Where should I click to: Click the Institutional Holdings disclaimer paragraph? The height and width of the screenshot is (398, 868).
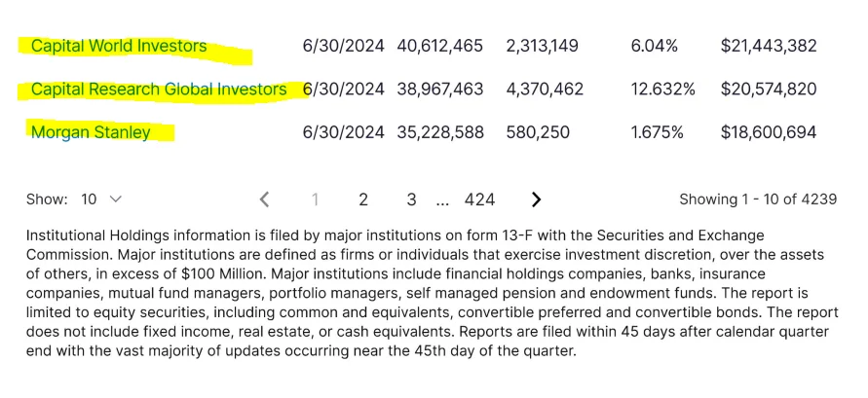click(x=433, y=294)
